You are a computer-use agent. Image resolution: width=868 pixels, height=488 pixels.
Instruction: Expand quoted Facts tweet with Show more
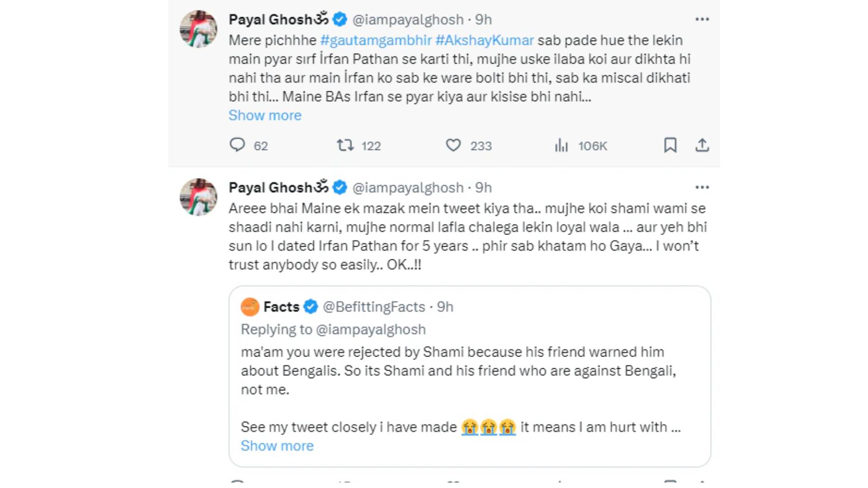tap(277, 446)
